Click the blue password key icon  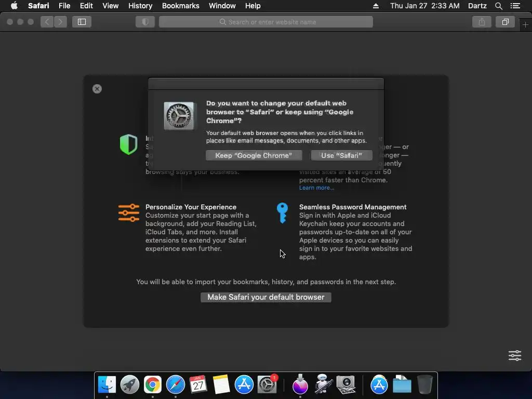click(x=282, y=213)
